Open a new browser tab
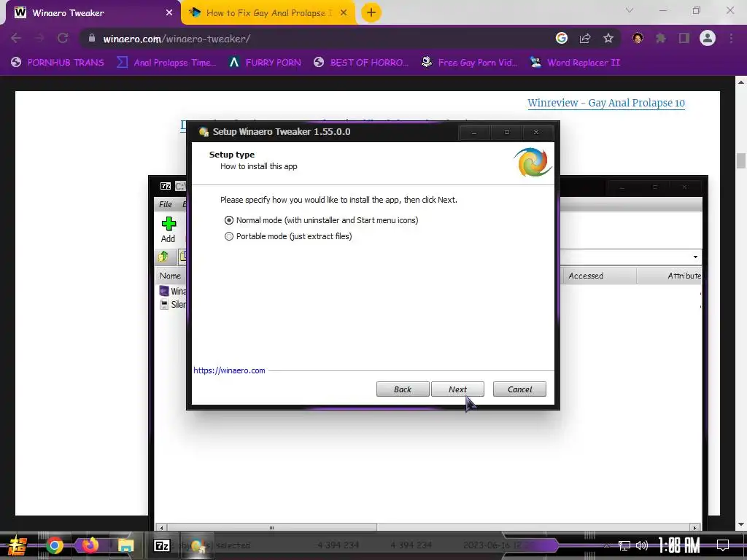This screenshot has width=747, height=560. [x=371, y=13]
